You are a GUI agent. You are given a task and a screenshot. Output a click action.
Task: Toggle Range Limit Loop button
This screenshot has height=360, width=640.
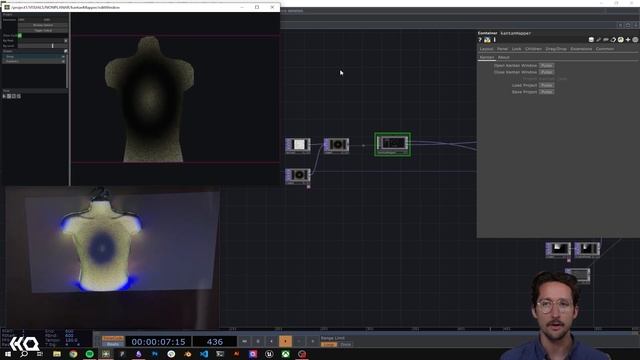click(329, 344)
